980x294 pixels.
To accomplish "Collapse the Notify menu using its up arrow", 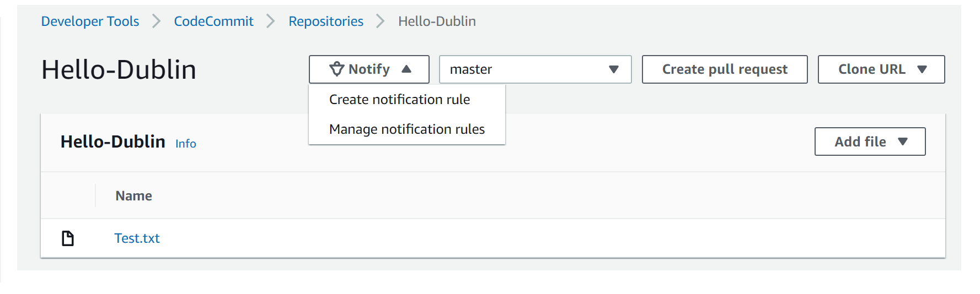I will pos(406,69).
